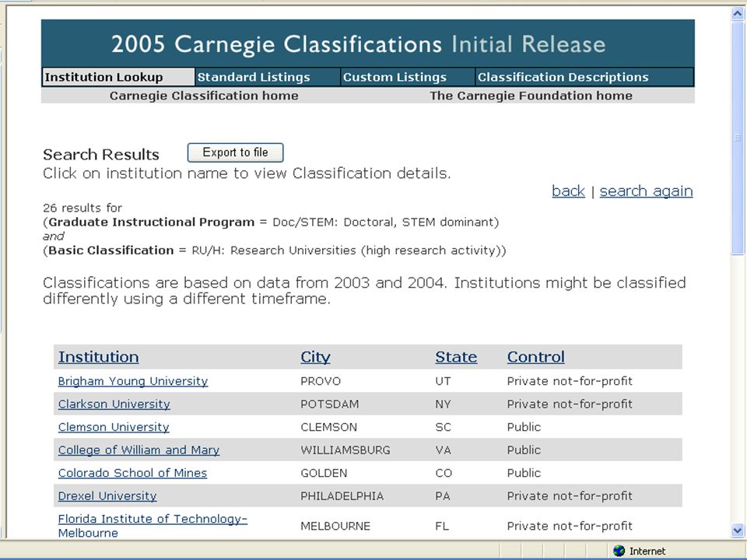Screen dimensions: 747x560
Task: Open Carnegie Classification home link
Action: 204,96
